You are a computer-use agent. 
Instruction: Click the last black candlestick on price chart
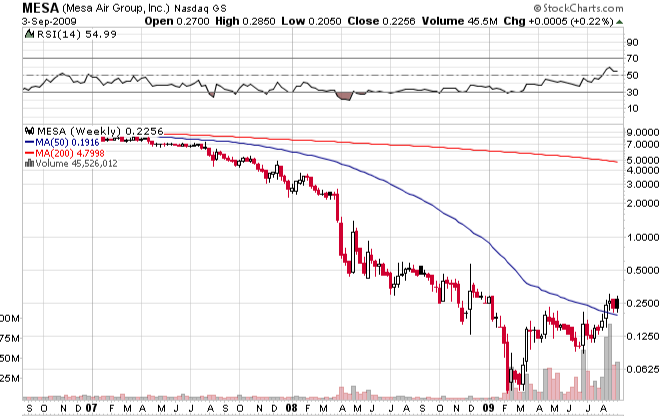(617, 304)
